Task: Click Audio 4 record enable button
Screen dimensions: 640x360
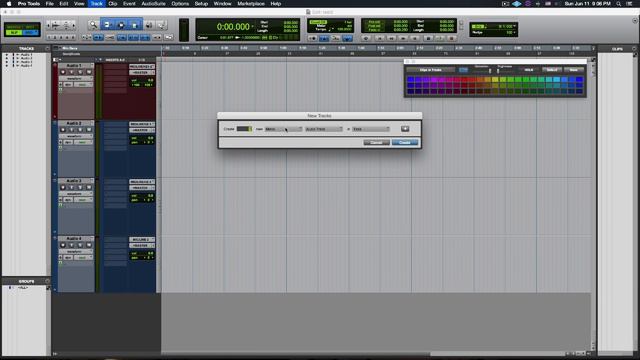Action: pyautogui.click(x=63, y=245)
